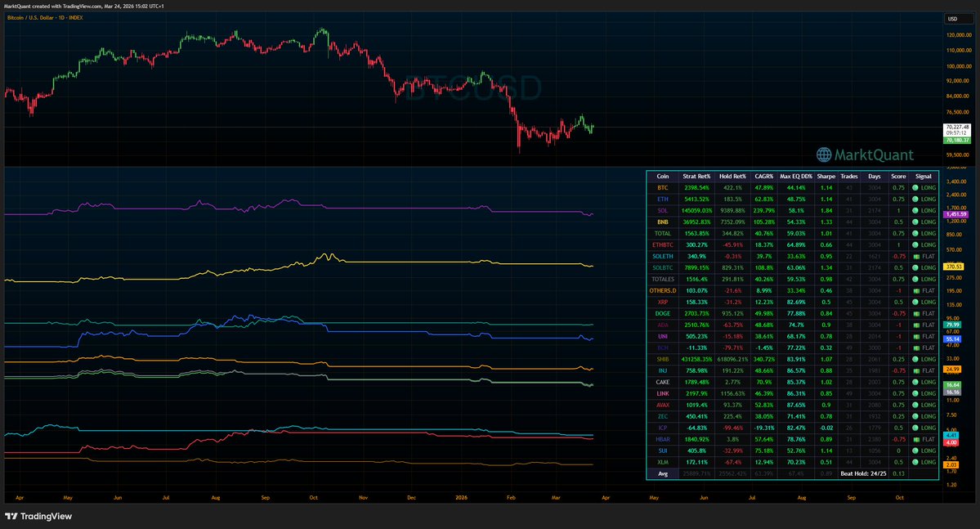Click the 100,000.00 price axis label

[959, 66]
